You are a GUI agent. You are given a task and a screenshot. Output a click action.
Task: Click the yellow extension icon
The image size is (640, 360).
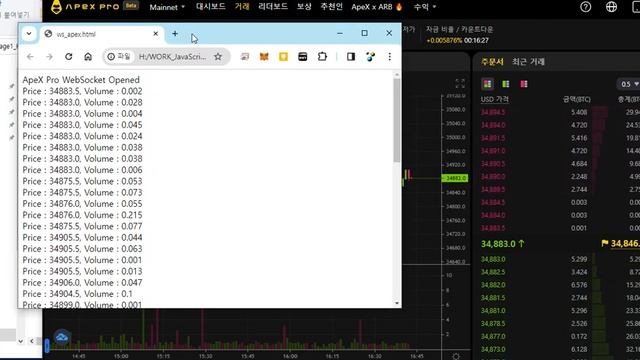pos(283,57)
